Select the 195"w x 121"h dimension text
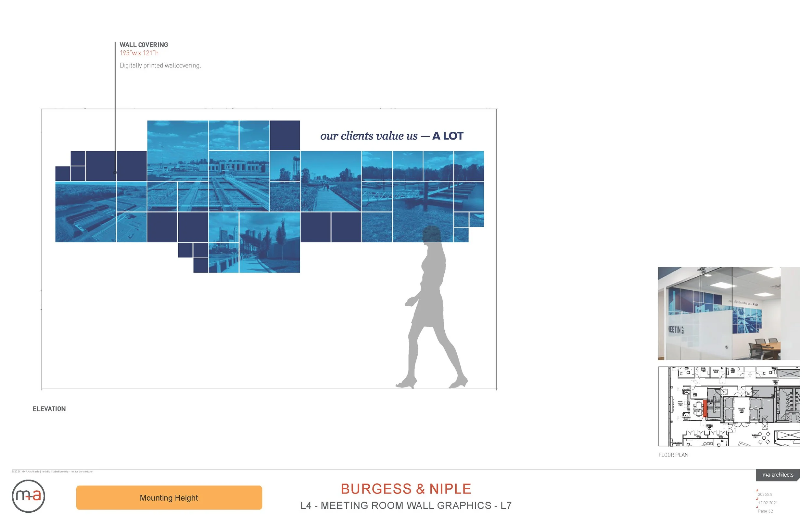The image size is (812, 525). 139,53
